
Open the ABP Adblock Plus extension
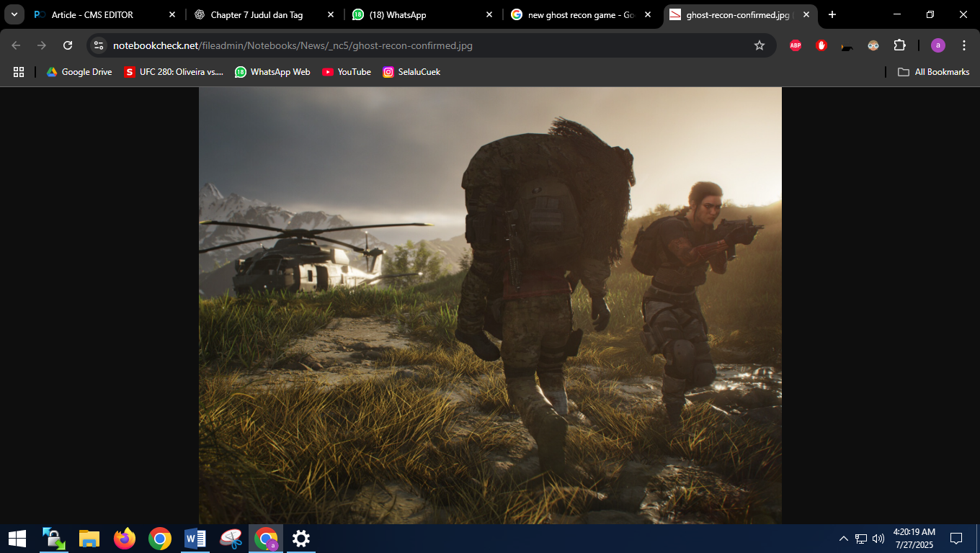(x=796, y=45)
